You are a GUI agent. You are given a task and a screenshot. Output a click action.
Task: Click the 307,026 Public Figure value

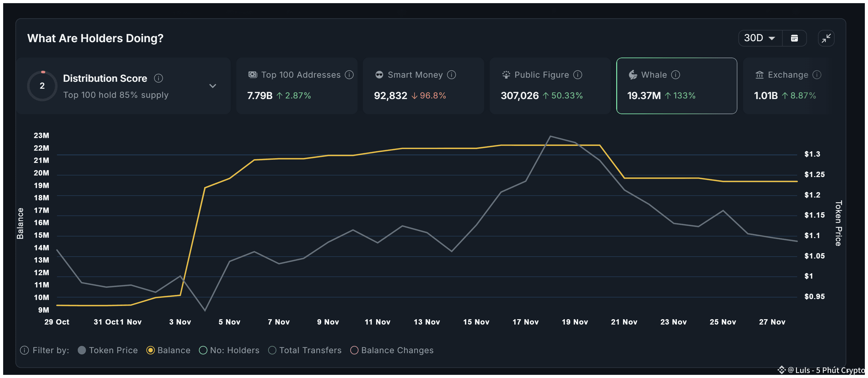pyautogui.click(x=520, y=96)
